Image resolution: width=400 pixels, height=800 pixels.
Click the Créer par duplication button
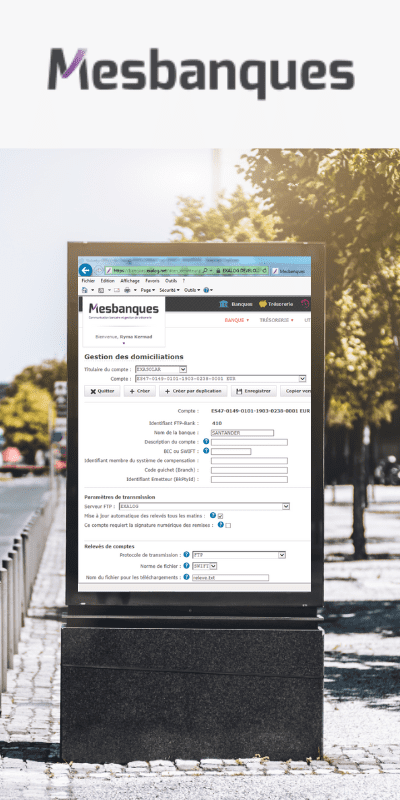coord(193,391)
